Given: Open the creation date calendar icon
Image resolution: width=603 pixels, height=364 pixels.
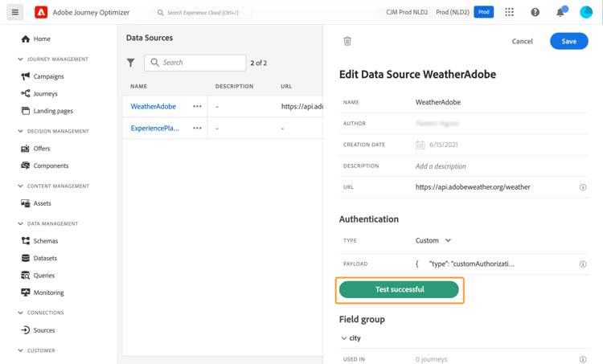Looking at the screenshot, I should click(420, 145).
